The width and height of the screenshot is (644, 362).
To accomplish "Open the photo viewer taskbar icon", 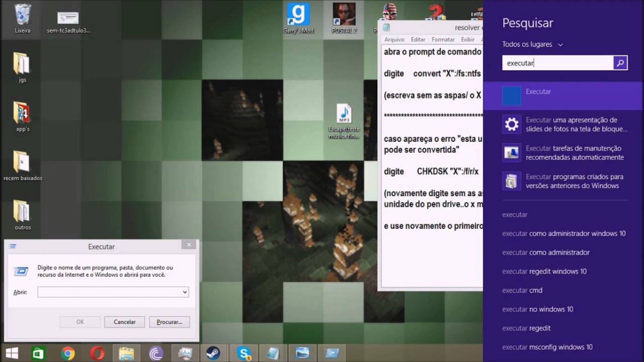I will coord(303,353).
